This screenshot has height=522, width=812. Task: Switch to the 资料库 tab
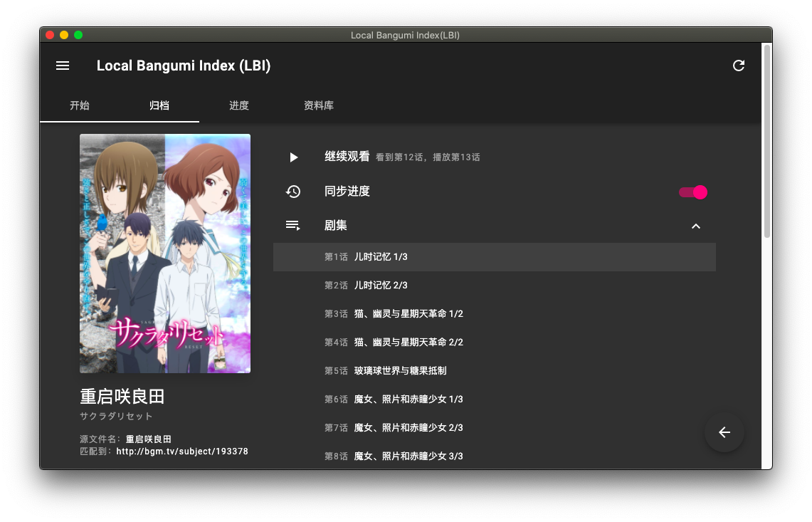[x=319, y=105]
